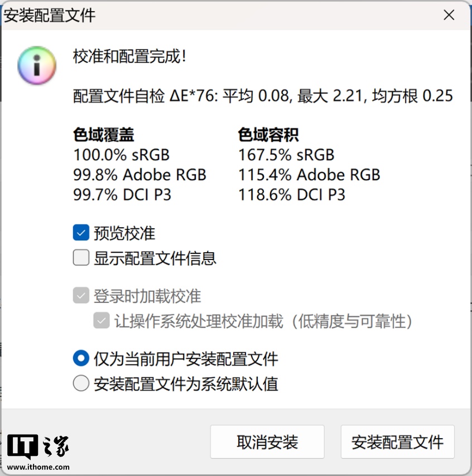Image resolution: width=472 pixels, height=476 pixels.
Task: Click the 115.4% Adobe RGB volume value
Action: (309, 175)
